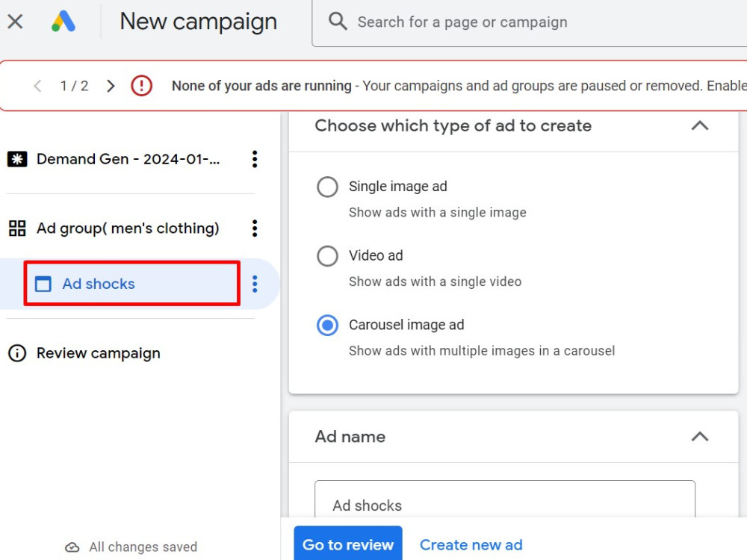747x560 pixels.
Task: Select the Carousel image ad radio button
Action: [x=327, y=326]
